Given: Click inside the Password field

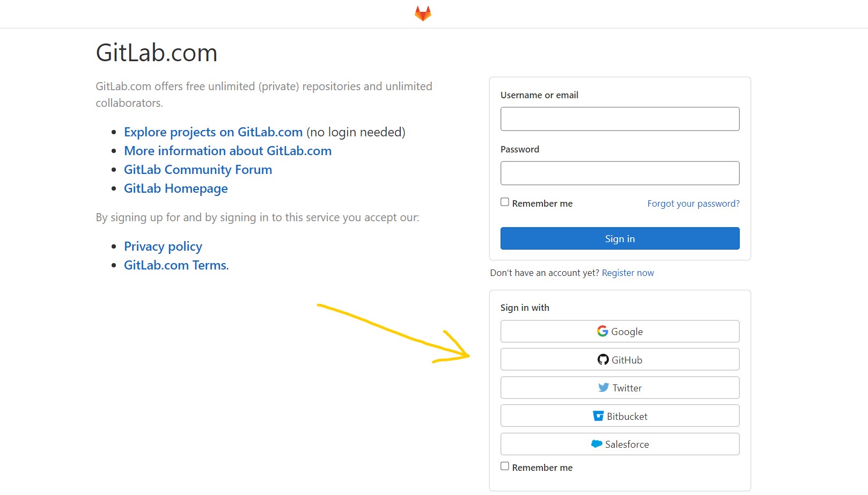Looking at the screenshot, I should (x=620, y=173).
